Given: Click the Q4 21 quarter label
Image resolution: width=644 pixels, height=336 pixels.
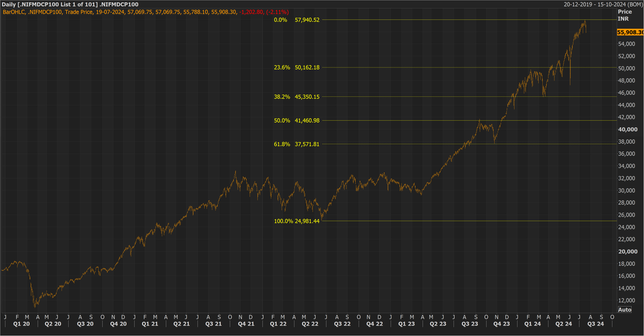Looking at the screenshot, I should (246, 324).
